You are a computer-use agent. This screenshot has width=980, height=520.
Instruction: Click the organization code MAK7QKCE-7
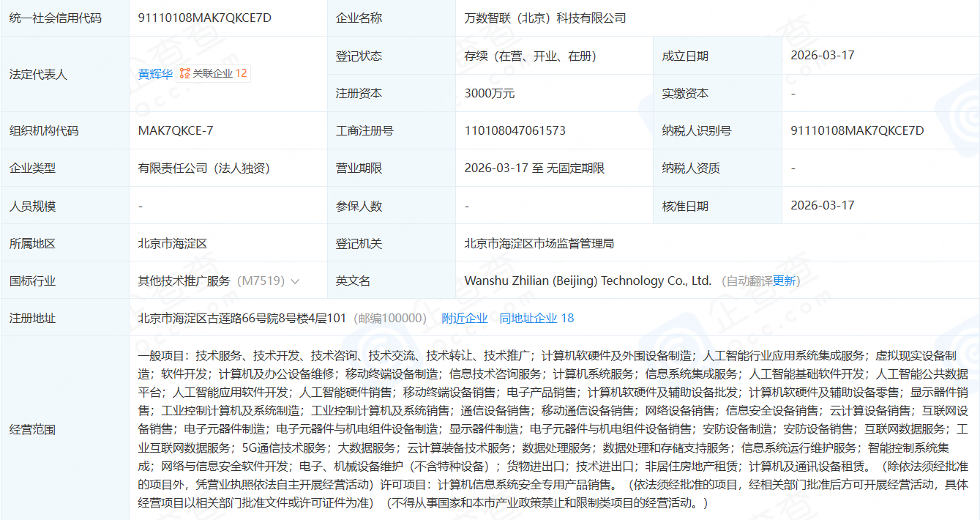pyautogui.click(x=176, y=131)
